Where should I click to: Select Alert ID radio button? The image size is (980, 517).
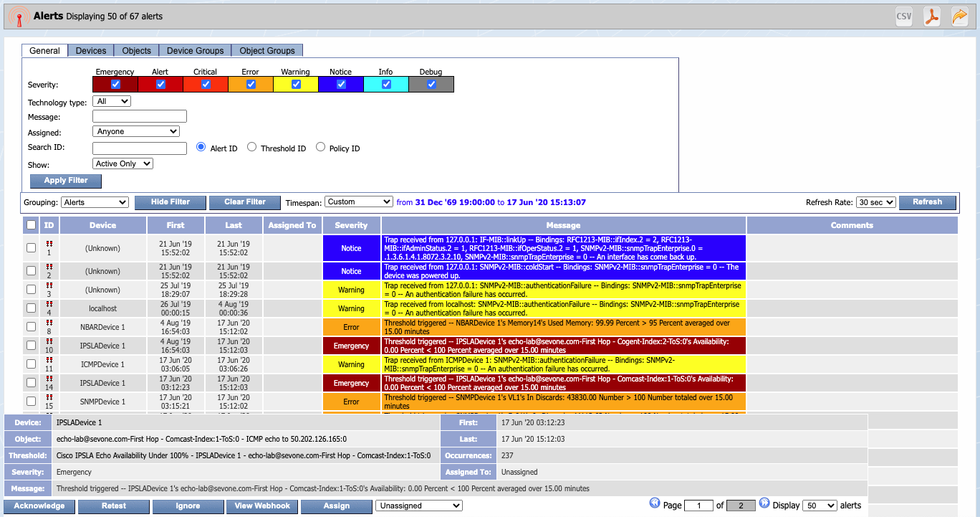click(x=201, y=147)
